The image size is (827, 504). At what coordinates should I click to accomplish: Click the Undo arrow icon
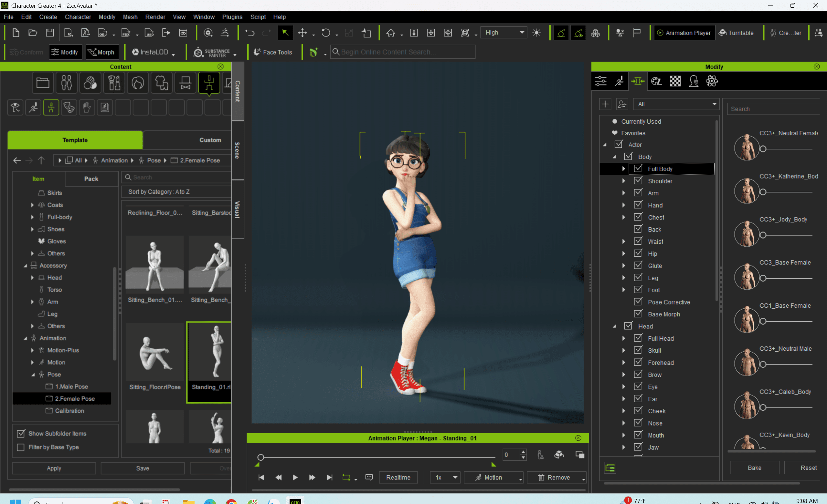249,33
